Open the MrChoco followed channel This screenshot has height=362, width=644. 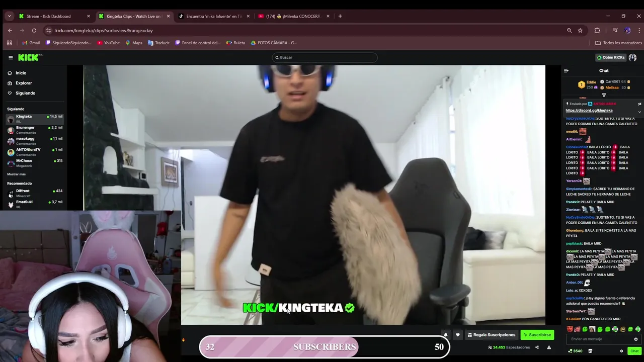35,163
